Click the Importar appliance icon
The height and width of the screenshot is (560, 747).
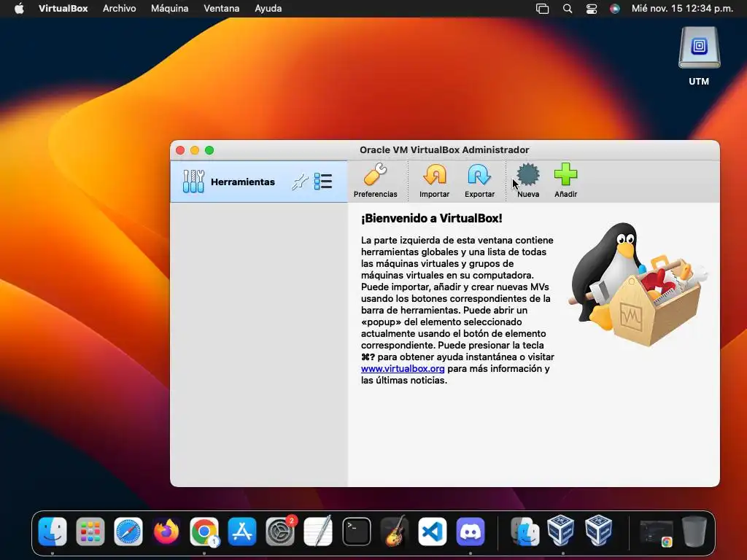click(435, 181)
